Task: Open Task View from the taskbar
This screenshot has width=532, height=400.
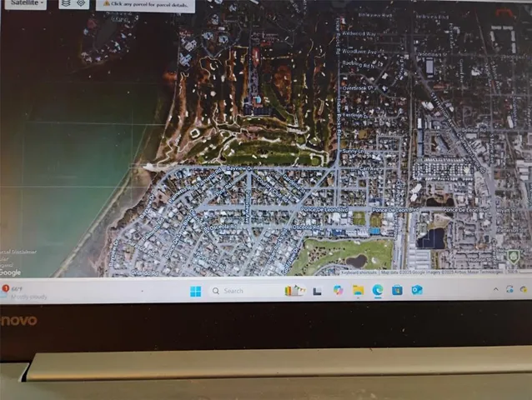Action: click(x=317, y=291)
